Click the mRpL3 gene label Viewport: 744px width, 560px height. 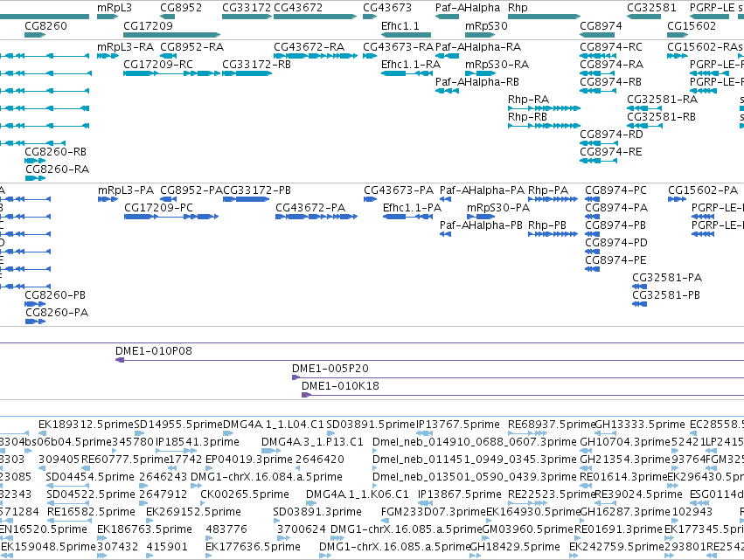tap(115, 8)
